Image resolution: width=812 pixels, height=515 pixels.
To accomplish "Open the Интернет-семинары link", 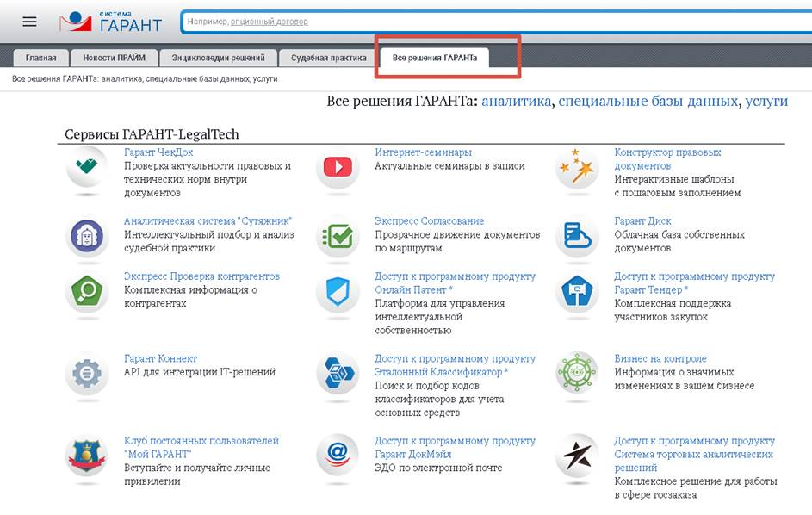I will pos(423,152).
